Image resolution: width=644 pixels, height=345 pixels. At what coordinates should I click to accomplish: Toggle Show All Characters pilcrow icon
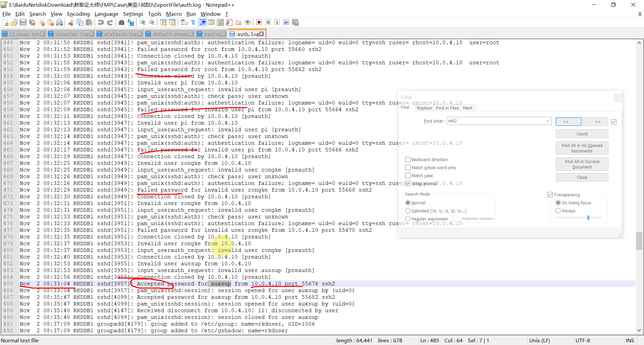point(193,22)
